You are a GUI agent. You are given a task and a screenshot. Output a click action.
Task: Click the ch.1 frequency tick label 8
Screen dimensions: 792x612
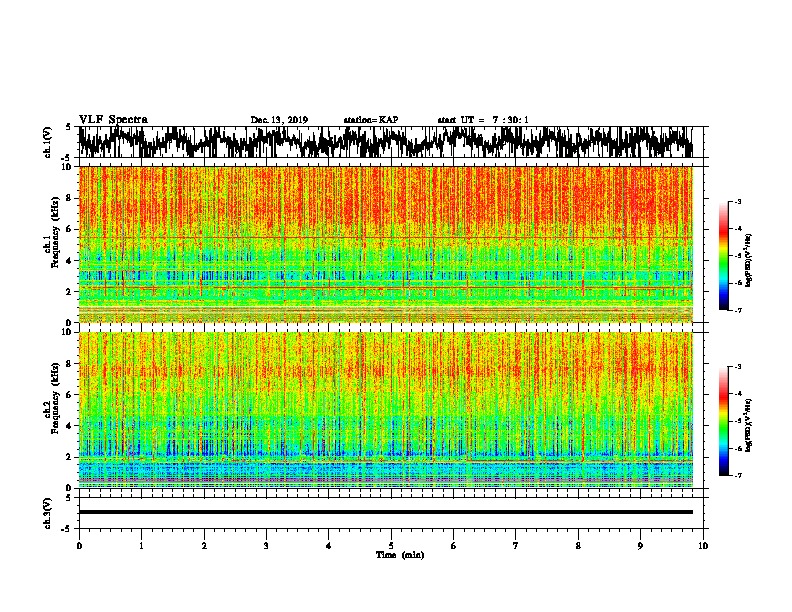coord(69,198)
